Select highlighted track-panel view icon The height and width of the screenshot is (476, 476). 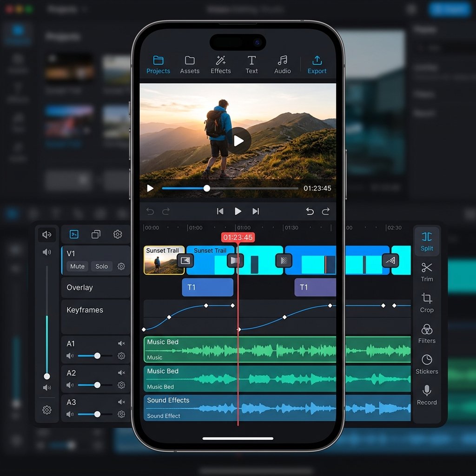(x=74, y=234)
